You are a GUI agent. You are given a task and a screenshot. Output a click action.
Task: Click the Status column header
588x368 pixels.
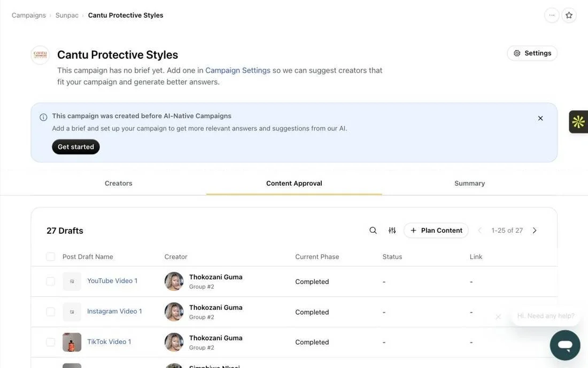pos(392,257)
